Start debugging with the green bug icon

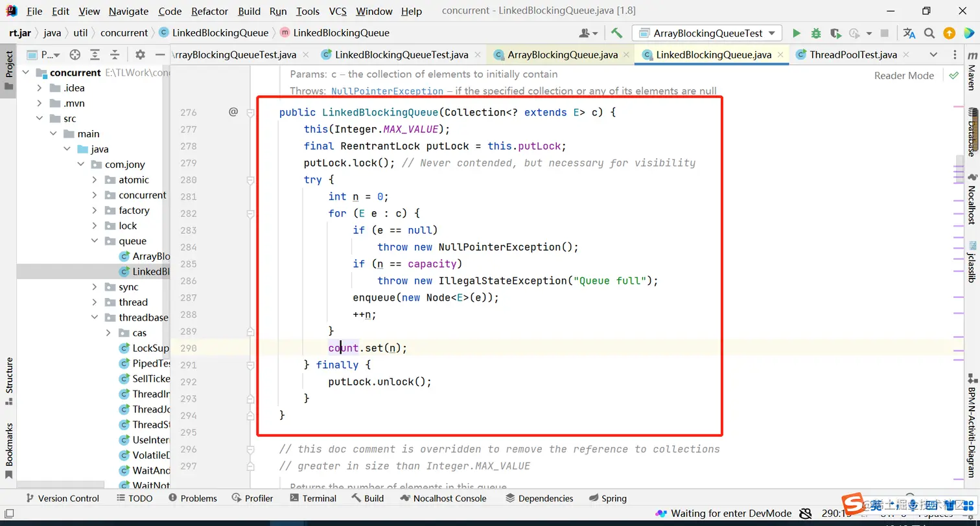pyautogui.click(x=816, y=33)
